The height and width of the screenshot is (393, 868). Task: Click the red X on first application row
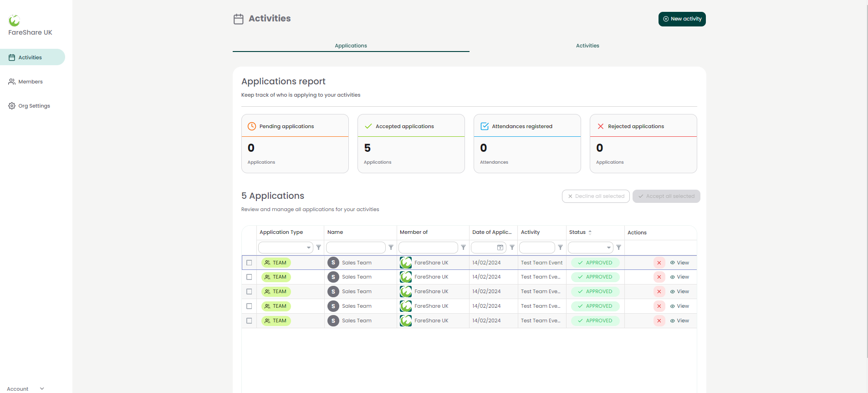(659, 263)
